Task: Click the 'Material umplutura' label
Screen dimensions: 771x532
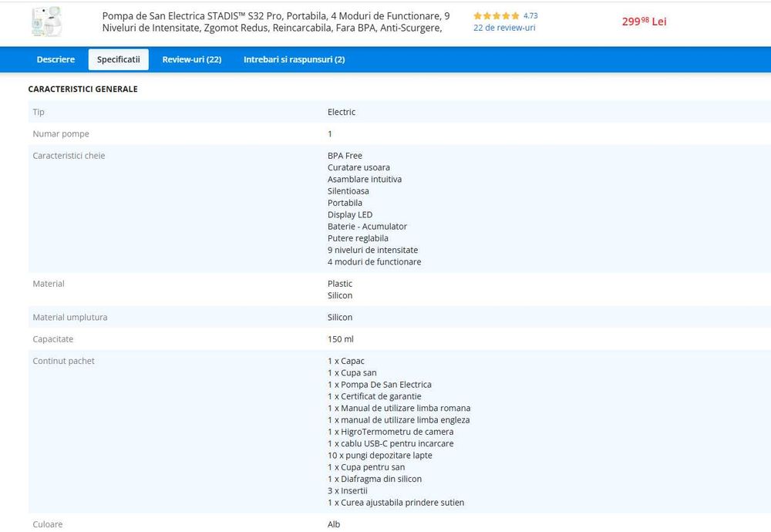Action: (70, 317)
